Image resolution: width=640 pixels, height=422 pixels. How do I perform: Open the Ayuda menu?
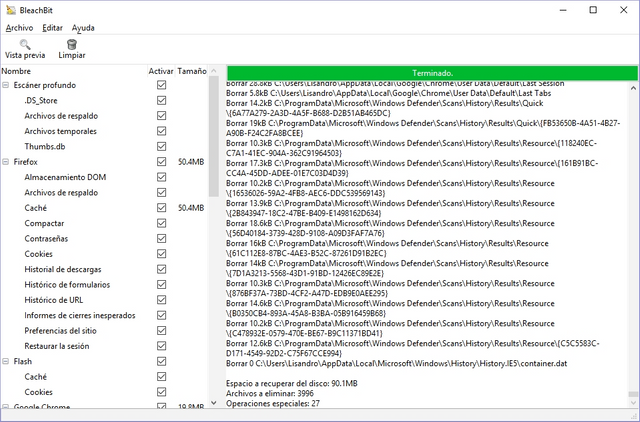pyautogui.click(x=83, y=28)
